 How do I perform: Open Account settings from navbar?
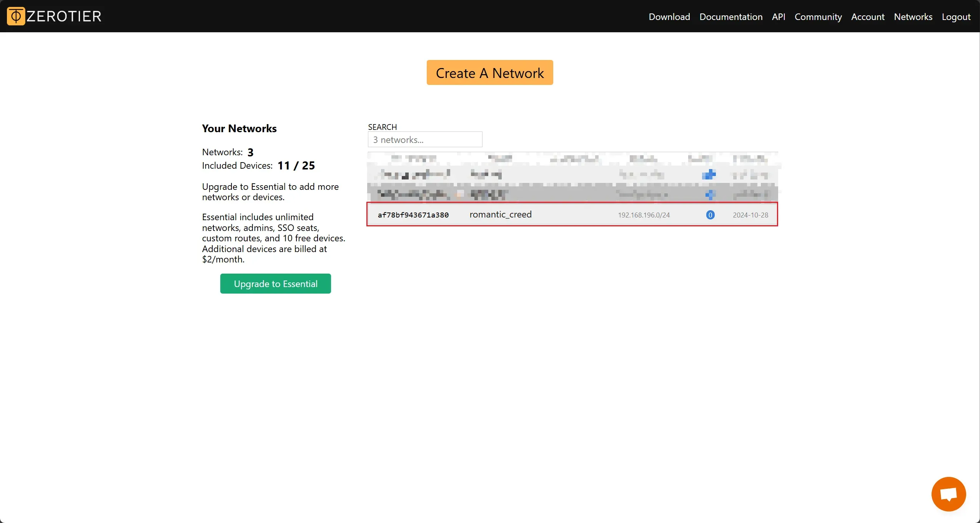[x=867, y=17]
